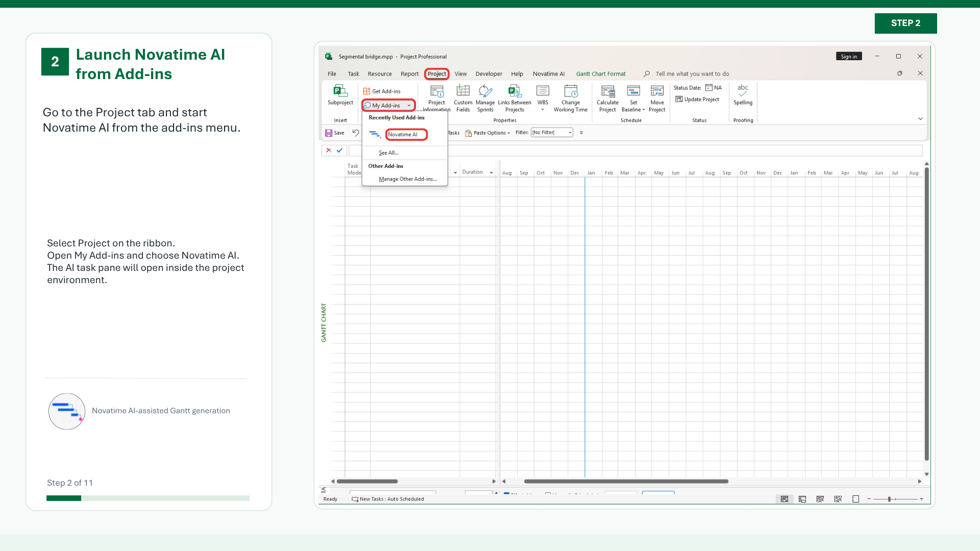This screenshot has width=980, height=551.
Task: Confirm the entry bar with blue check
Action: (339, 151)
